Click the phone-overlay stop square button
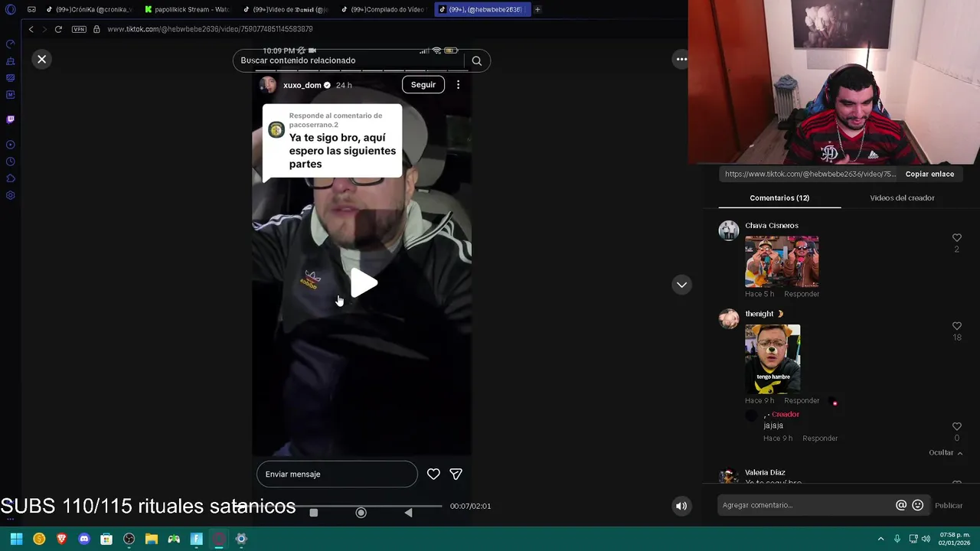This screenshot has height=551, width=980. [313, 513]
